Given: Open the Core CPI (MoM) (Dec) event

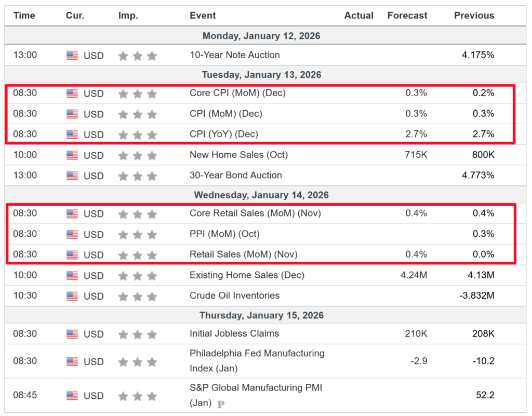Looking at the screenshot, I should (x=237, y=93).
